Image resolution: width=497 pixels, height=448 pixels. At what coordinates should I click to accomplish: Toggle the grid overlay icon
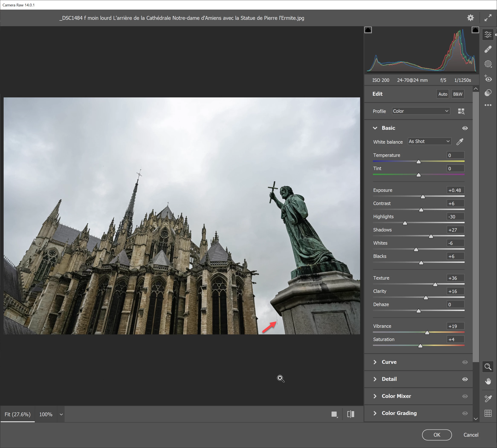(x=488, y=413)
